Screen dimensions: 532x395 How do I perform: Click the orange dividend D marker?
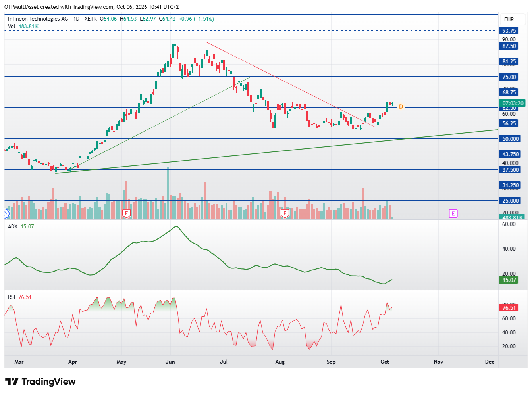(401, 107)
